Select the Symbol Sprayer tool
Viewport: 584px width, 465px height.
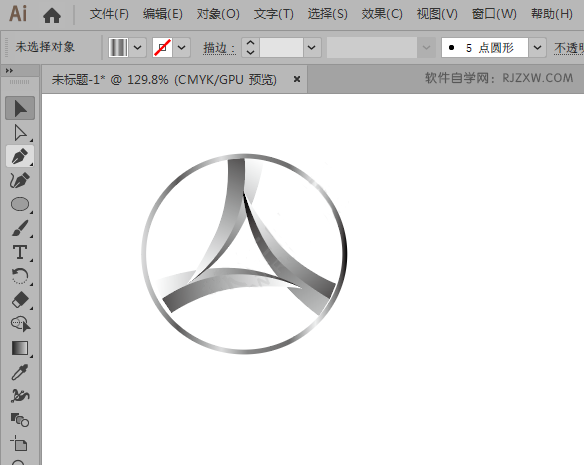[20, 396]
